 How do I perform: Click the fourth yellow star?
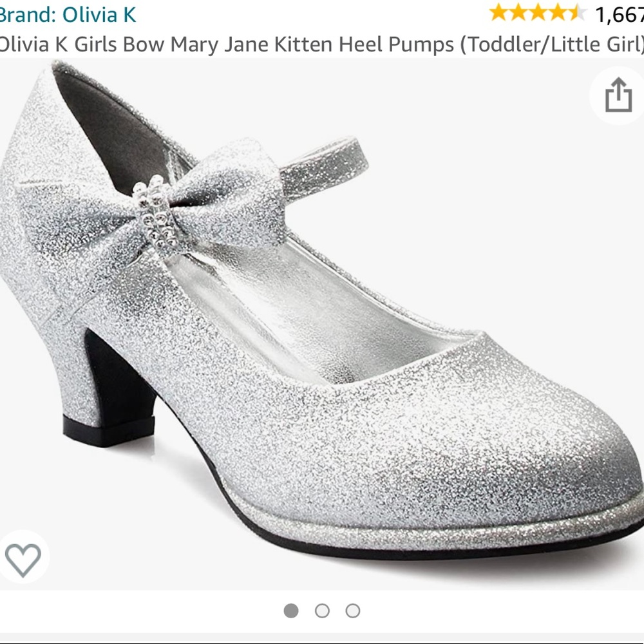559,11
